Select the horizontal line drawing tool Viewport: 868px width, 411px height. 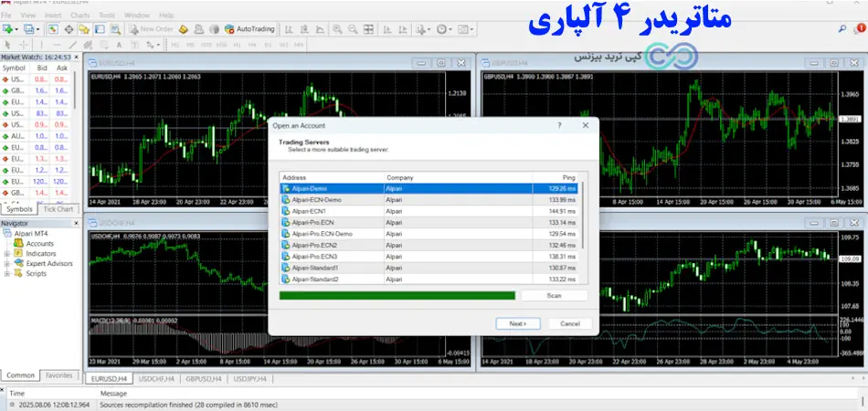tap(57, 44)
